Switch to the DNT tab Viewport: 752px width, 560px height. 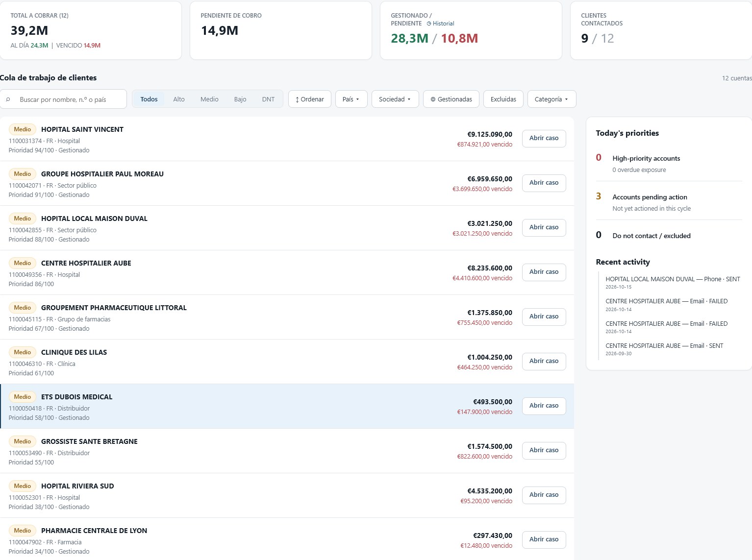[268, 99]
